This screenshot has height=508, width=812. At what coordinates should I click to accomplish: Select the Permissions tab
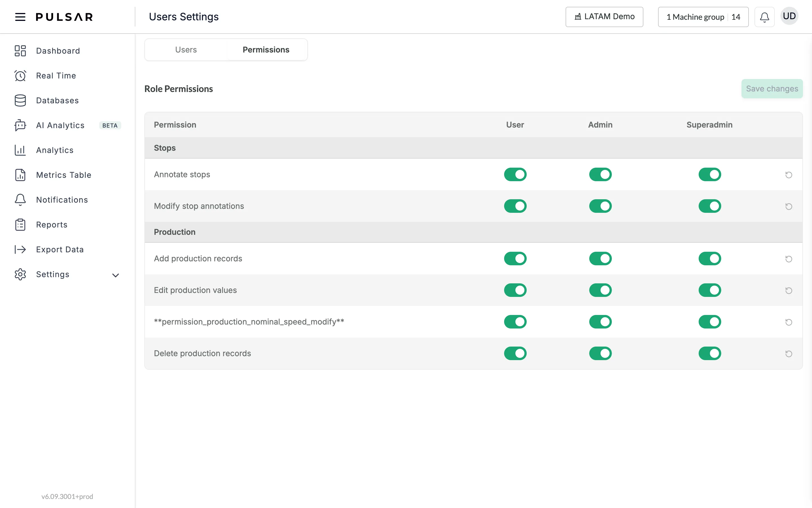tap(266, 50)
